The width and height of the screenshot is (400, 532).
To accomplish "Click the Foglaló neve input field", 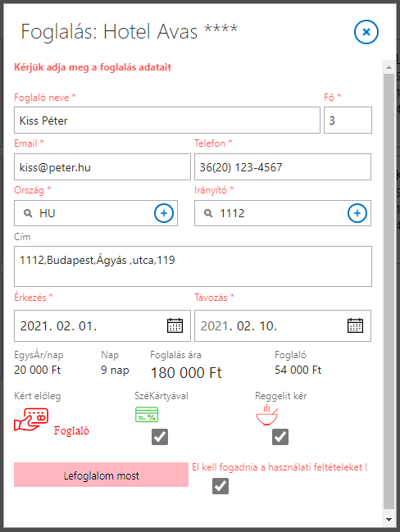I will [x=167, y=120].
